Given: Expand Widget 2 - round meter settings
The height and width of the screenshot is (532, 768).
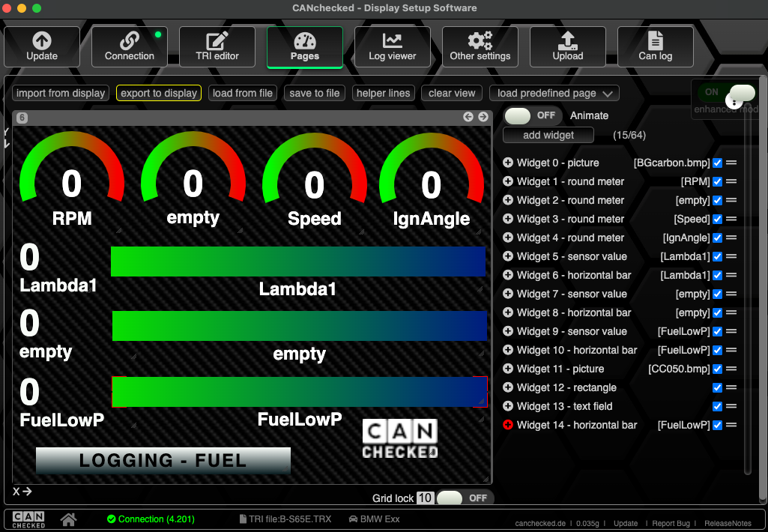Looking at the screenshot, I should tap(508, 200).
